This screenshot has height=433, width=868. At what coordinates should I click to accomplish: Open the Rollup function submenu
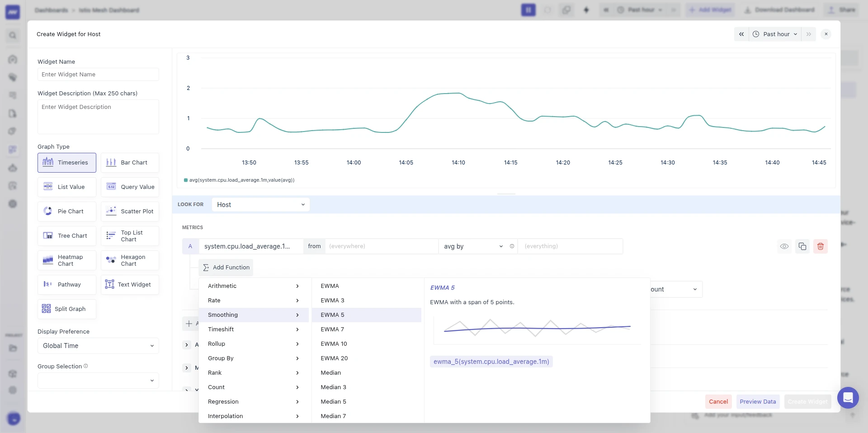click(254, 344)
